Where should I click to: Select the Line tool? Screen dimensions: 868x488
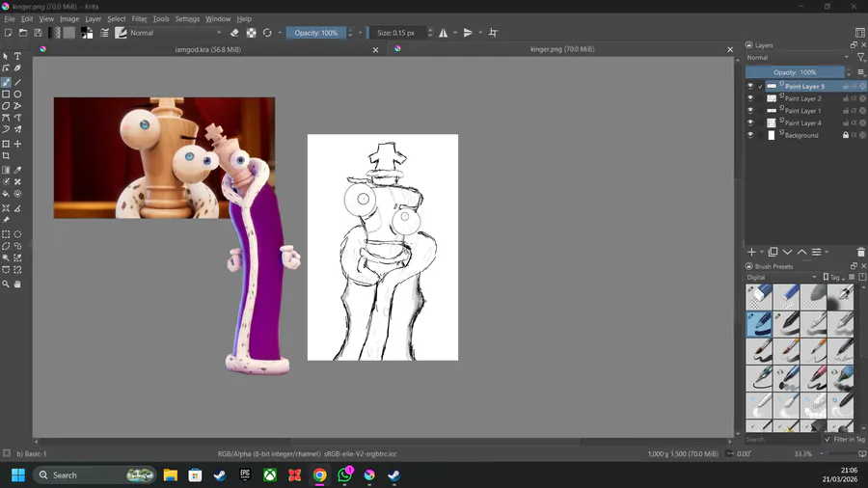click(17, 82)
